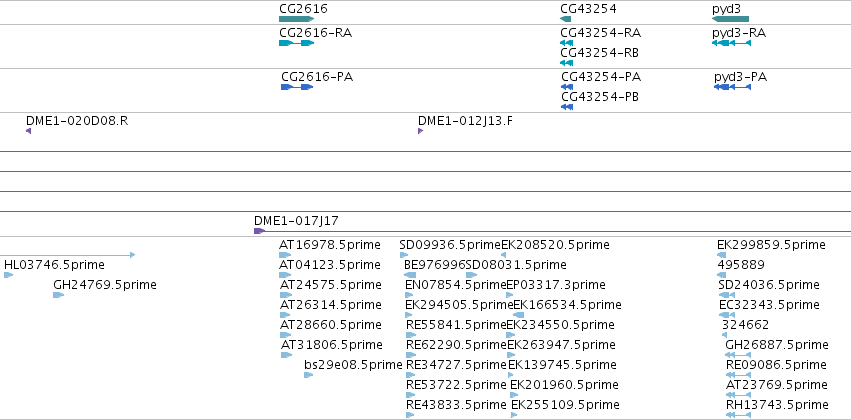Click the CG2616 gene arrow glyph
The image size is (851, 420).
[296, 19]
